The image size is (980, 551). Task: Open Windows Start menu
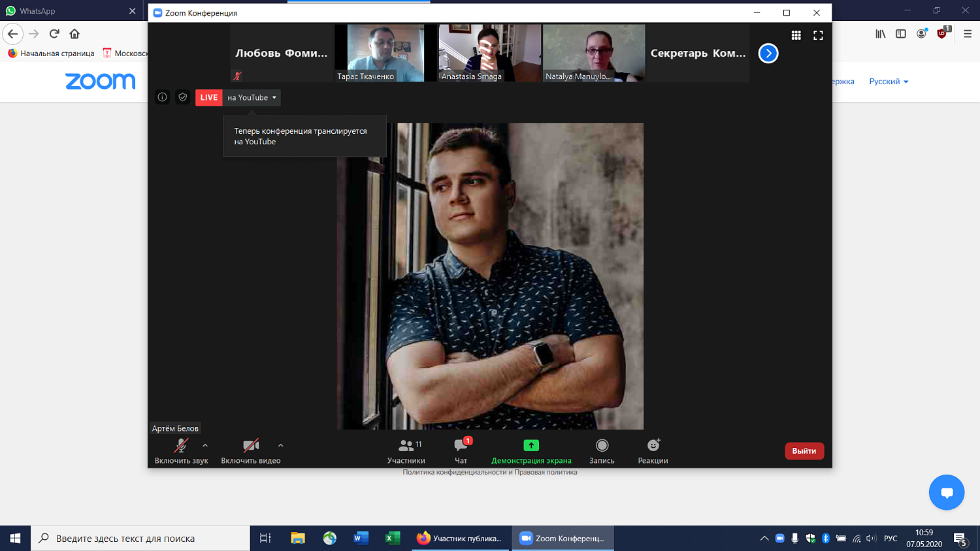point(15,539)
